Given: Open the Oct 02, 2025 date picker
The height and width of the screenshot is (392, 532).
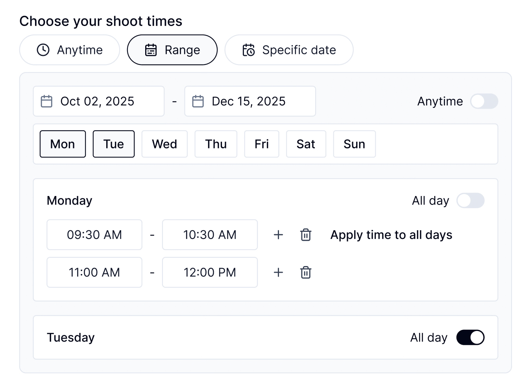Looking at the screenshot, I should (x=98, y=102).
